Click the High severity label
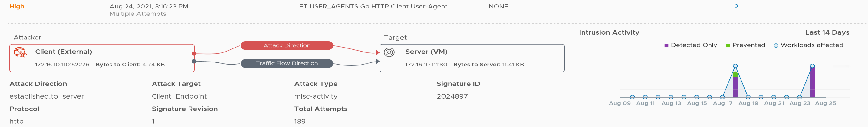This screenshot has height=127, width=868. pos(17,6)
